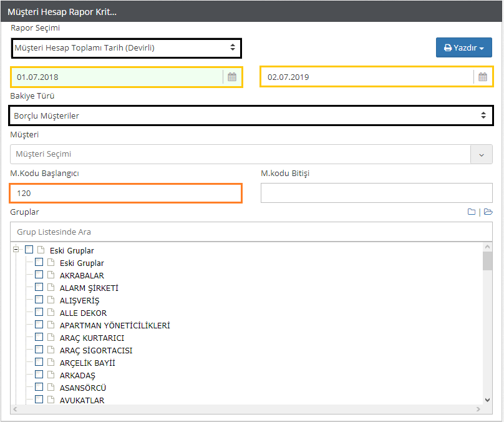Click the collapse all groups folder icon

click(472, 212)
